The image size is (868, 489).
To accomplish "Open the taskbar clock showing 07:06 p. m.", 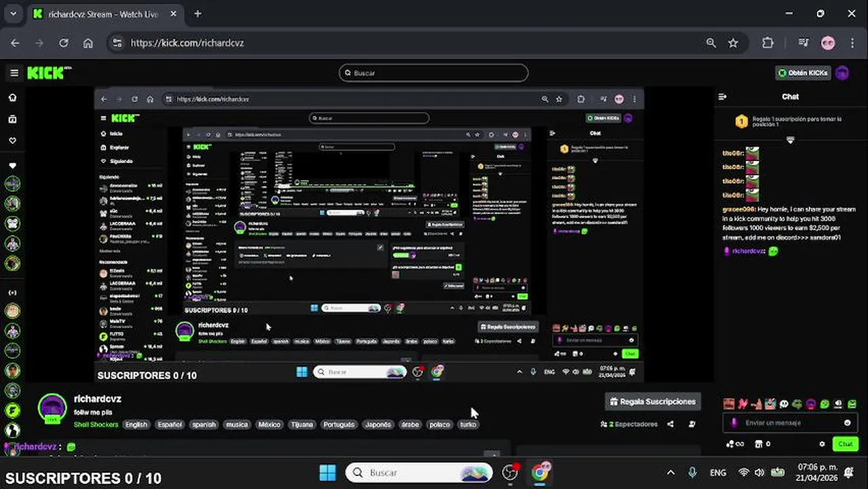I will pos(817,472).
